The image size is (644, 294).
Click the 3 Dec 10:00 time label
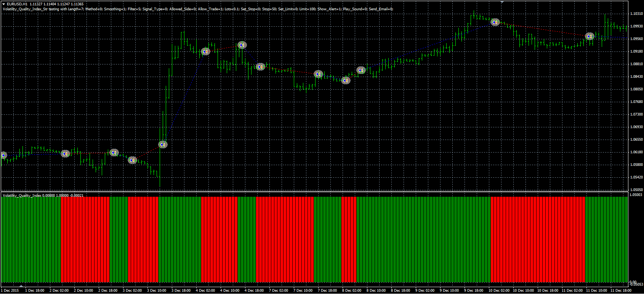coord(157,291)
